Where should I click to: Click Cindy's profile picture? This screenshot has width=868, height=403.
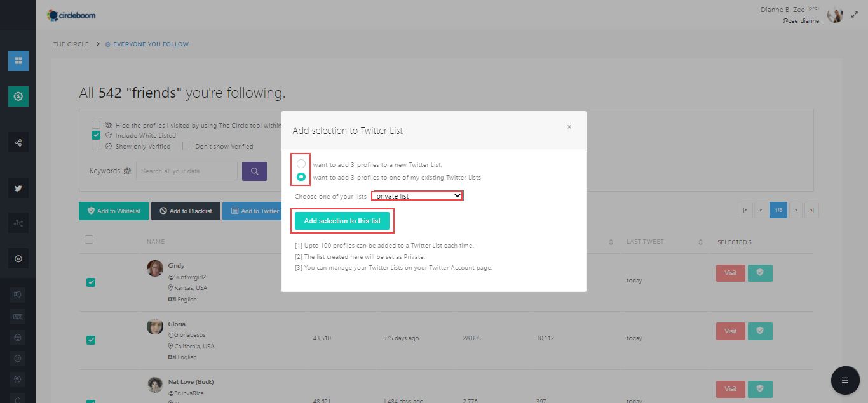click(155, 268)
